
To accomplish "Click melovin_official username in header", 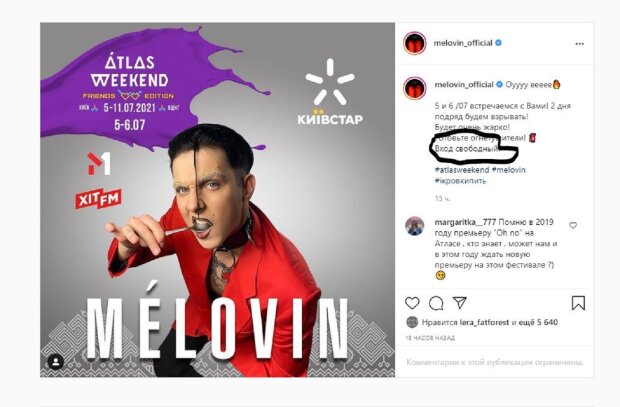I will click(463, 43).
